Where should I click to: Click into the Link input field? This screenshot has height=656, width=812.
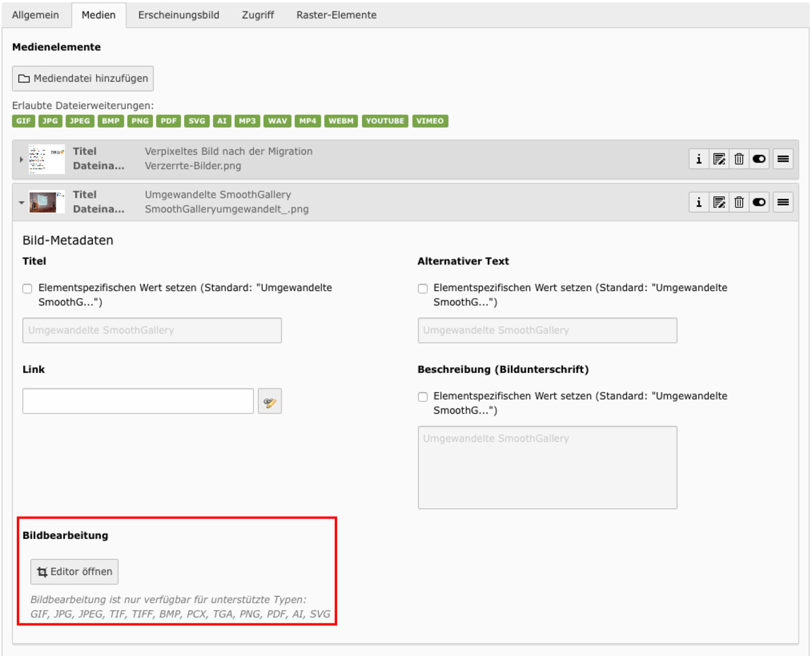[138, 401]
